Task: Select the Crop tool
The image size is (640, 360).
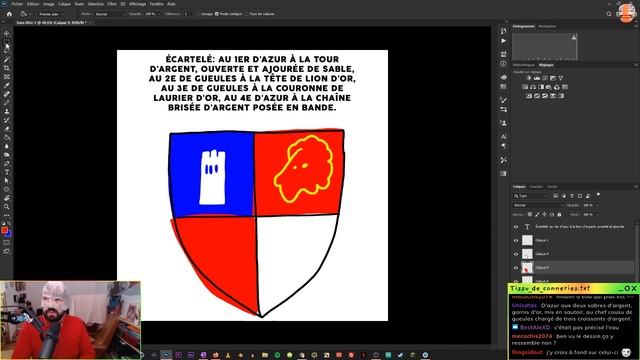Action: click(x=7, y=68)
